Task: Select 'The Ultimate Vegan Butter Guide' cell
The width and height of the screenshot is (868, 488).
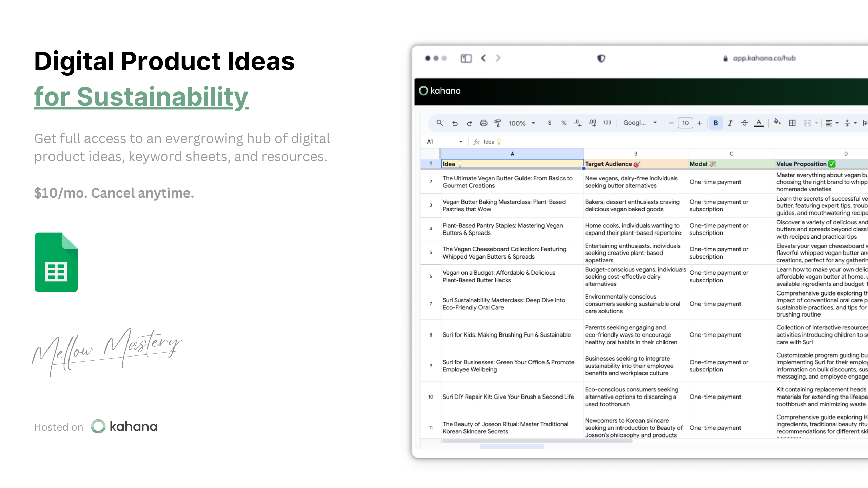Action: tap(512, 182)
